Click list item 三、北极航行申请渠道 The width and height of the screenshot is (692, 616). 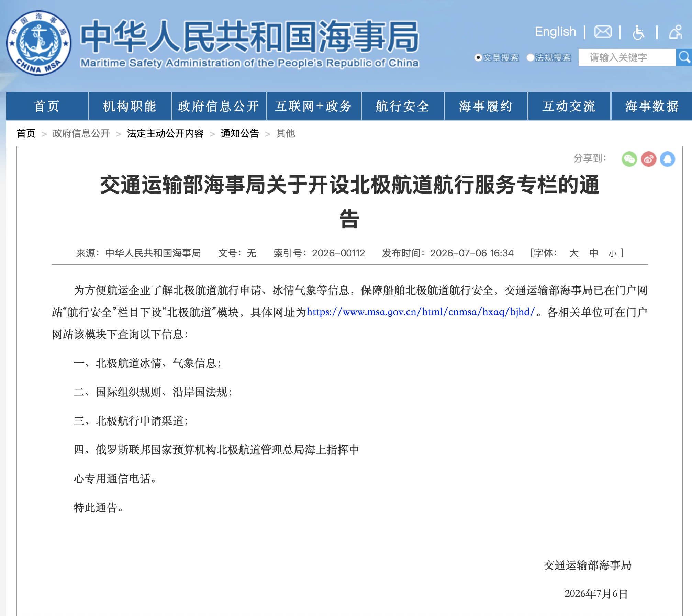point(131,421)
